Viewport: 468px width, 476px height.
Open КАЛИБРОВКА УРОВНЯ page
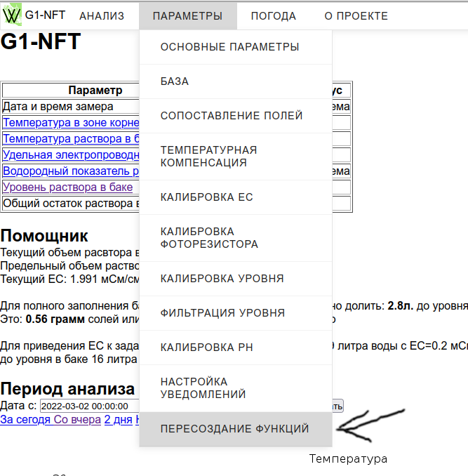click(x=222, y=279)
